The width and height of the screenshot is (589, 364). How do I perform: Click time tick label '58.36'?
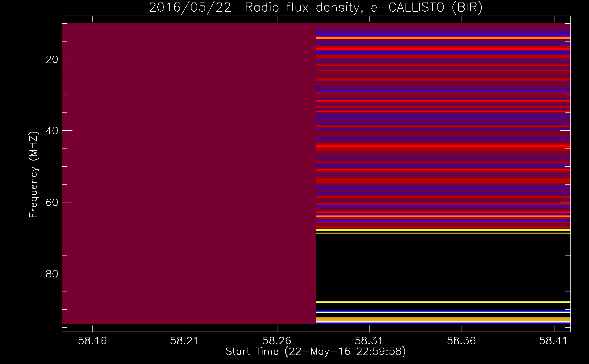click(462, 341)
